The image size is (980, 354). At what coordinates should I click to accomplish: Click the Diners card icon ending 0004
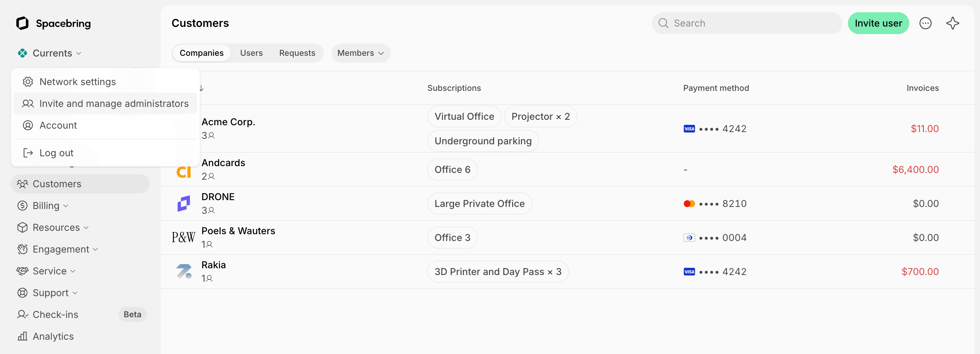689,238
